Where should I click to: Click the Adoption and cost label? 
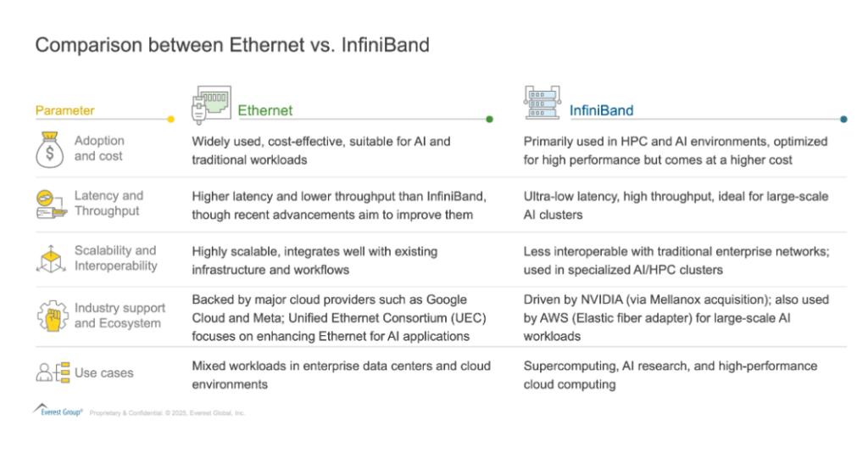coord(98,148)
